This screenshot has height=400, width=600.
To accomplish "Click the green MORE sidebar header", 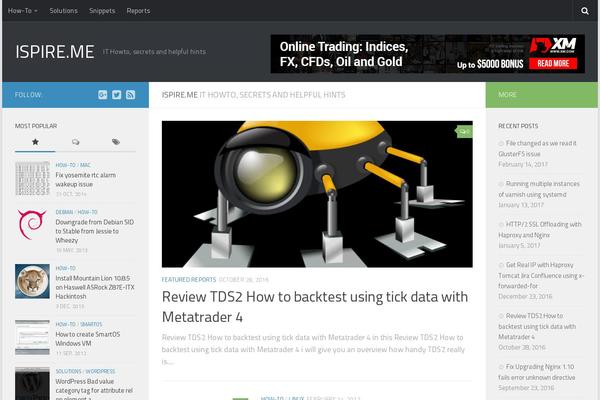I will 541,95.
